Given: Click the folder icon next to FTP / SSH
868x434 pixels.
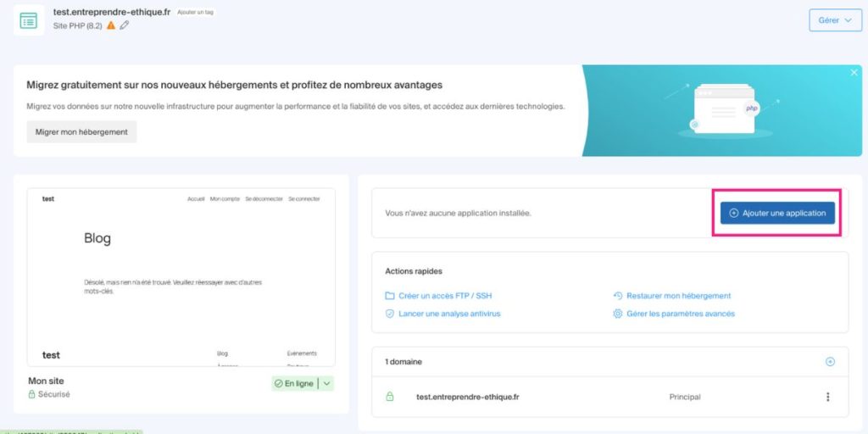Looking at the screenshot, I should pos(390,296).
